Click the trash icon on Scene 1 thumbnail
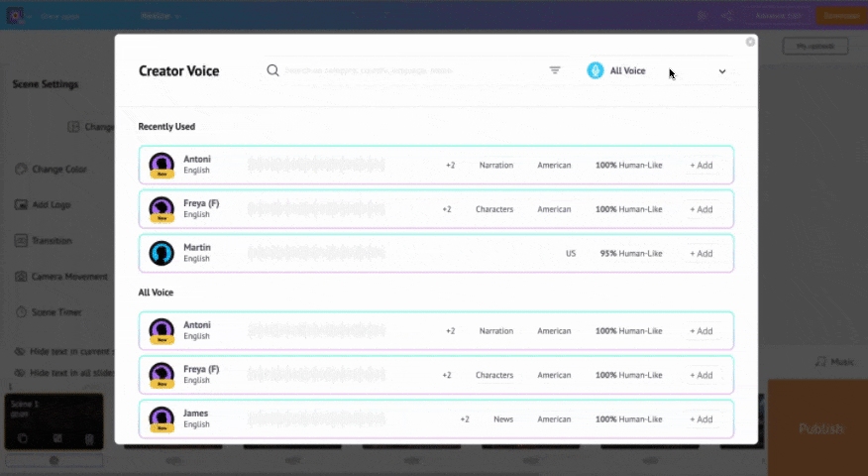868x476 pixels. click(x=89, y=439)
